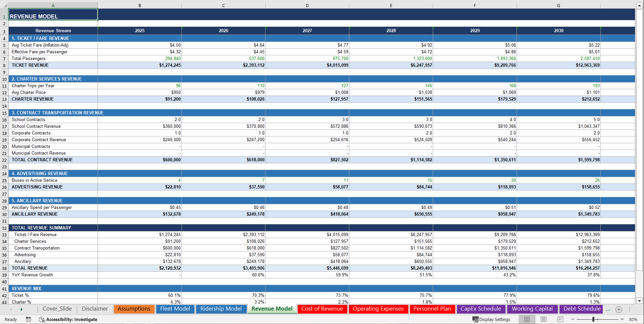View the Working Capital sheet
644x324 pixels.
tap(532, 309)
